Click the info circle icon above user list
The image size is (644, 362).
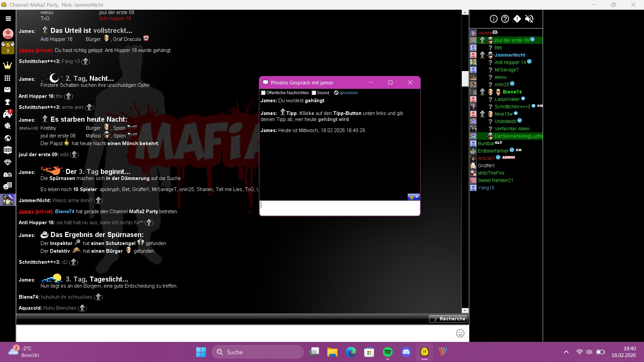coord(493,19)
